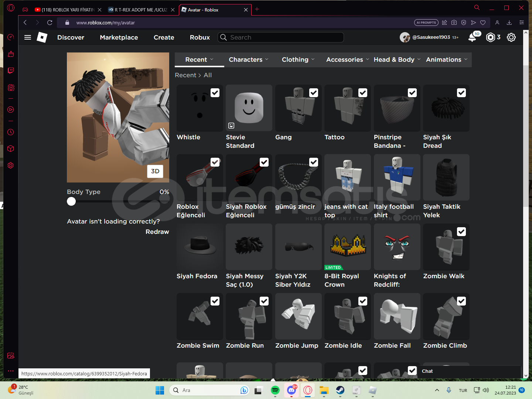Image resolution: width=532 pixels, height=399 pixels.
Task: Click the Recent breadcrumb link
Action: click(x=185, y=75)
